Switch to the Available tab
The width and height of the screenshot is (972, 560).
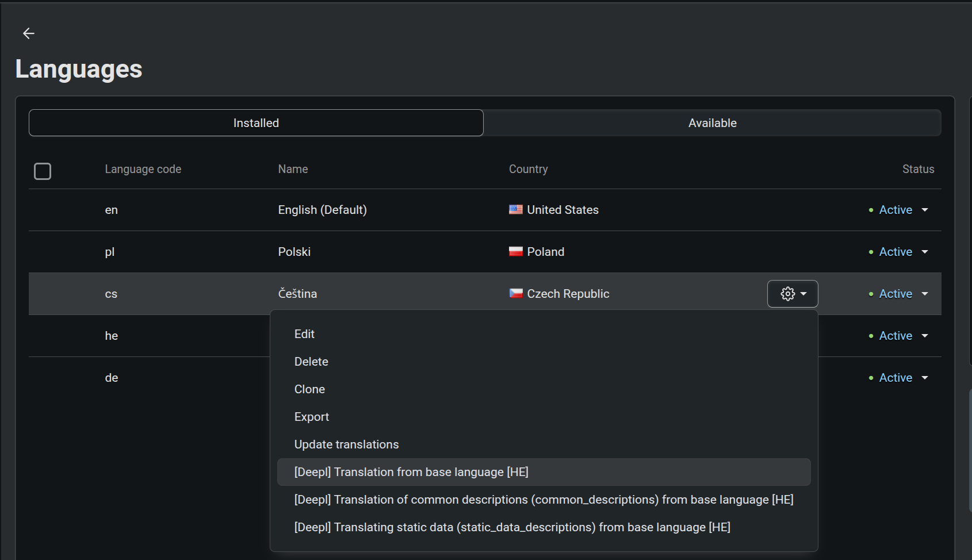click(712, 123)
